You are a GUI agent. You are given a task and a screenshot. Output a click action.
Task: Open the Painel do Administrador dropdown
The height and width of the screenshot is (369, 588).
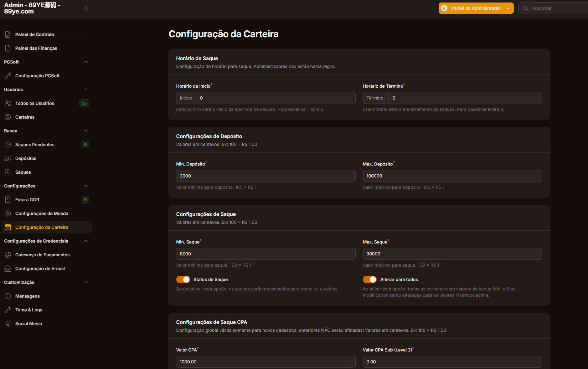click(x=476, y=8)
